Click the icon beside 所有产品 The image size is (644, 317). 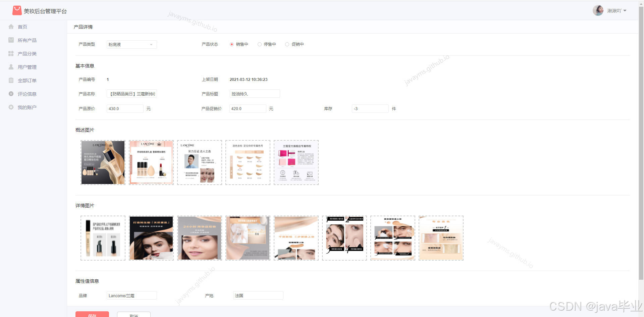tap(11, 40)
